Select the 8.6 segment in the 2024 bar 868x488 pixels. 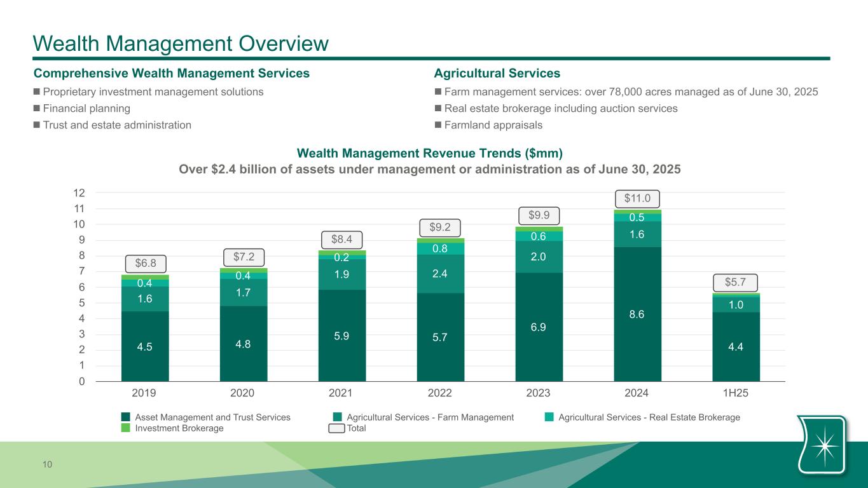point(638,314)
